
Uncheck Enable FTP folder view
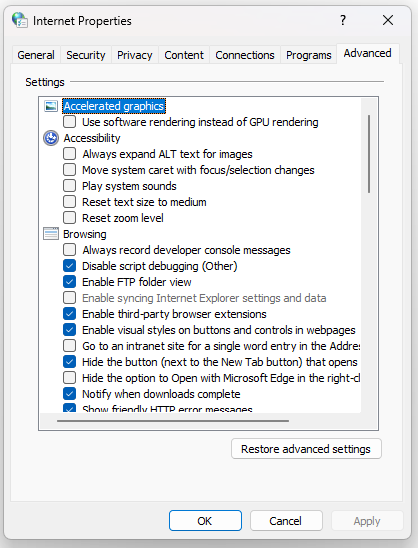pos(70,282)
